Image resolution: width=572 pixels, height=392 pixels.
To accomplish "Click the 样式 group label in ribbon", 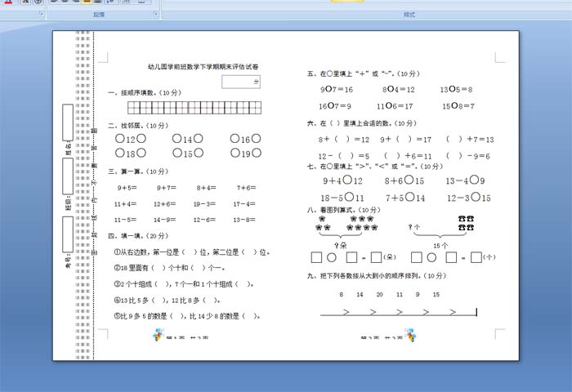I will [409, 15].
